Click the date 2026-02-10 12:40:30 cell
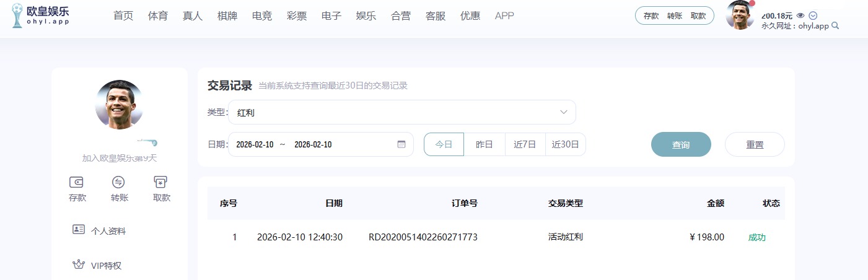This screenshot has height=280, width=868. pyautogui.click(x=300, y=237)
